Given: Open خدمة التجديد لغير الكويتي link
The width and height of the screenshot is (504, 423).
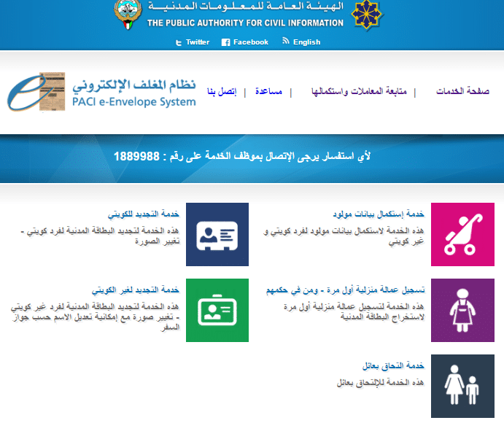Looking at the screenshot, I should pos(136,290).
